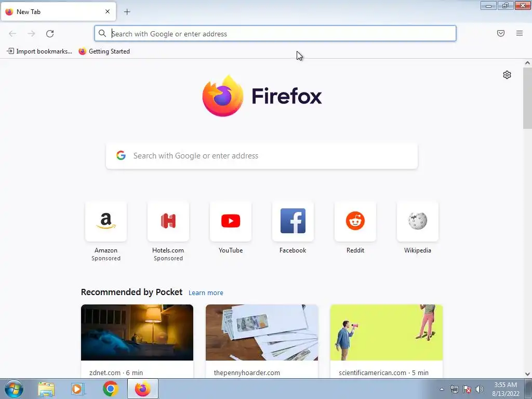Open the Reddit shortcut tile
Screen dimensions: 532x399
pyautogui.click(x=355, y=221)
